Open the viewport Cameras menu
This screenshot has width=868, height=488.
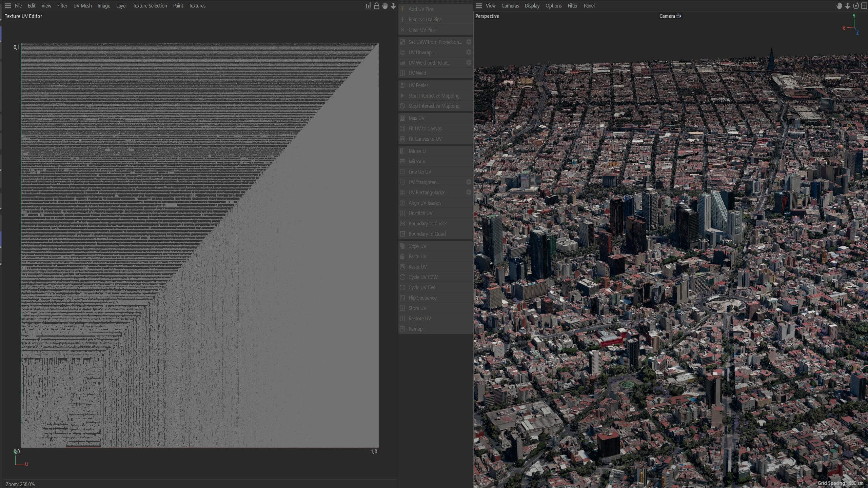510,6
